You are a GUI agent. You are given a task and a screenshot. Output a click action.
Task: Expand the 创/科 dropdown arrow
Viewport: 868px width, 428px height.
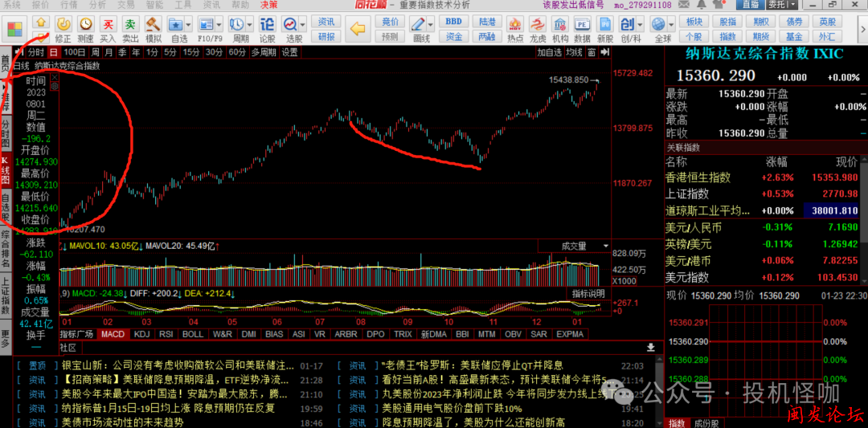[x=640, y=25]
